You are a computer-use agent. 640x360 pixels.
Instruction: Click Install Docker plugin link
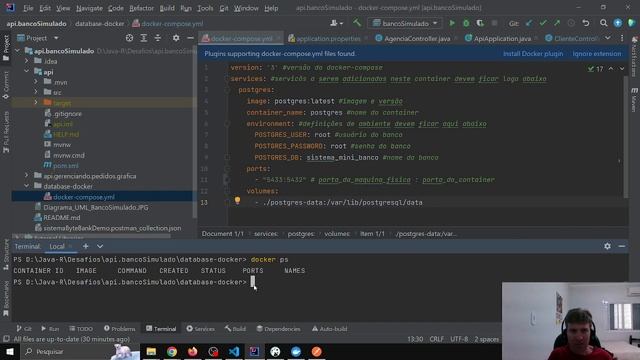click(533, 53)
